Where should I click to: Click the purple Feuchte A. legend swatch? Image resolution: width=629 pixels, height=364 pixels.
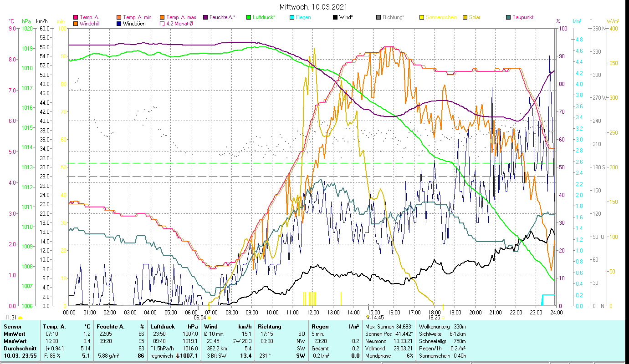tap(205, 18)
